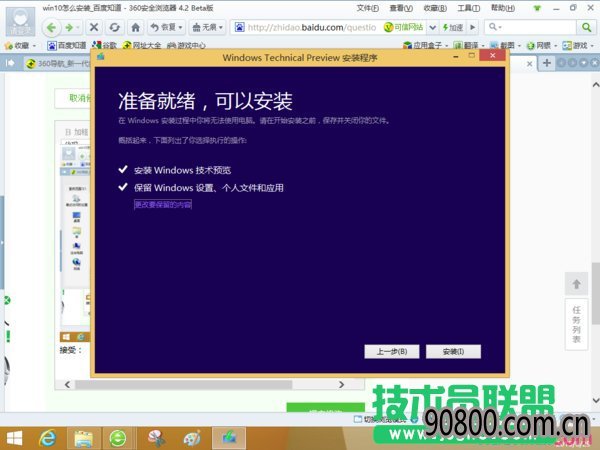Open the 游戏中心 bookmark

pyautogui.click(x=186, y=46)
